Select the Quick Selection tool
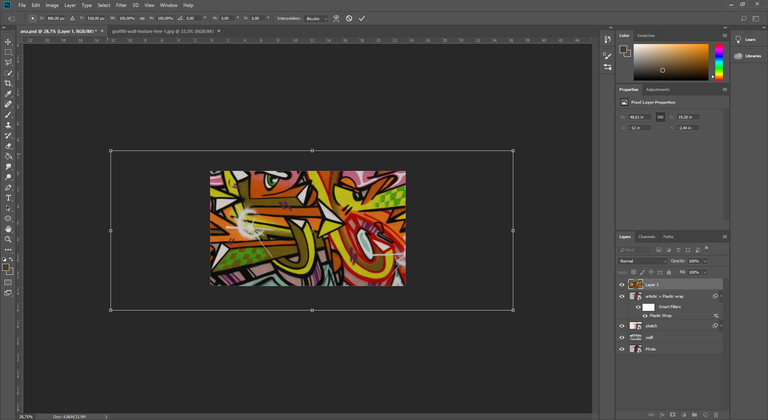Viewport: 768px width, 420px height. (8, 73)
